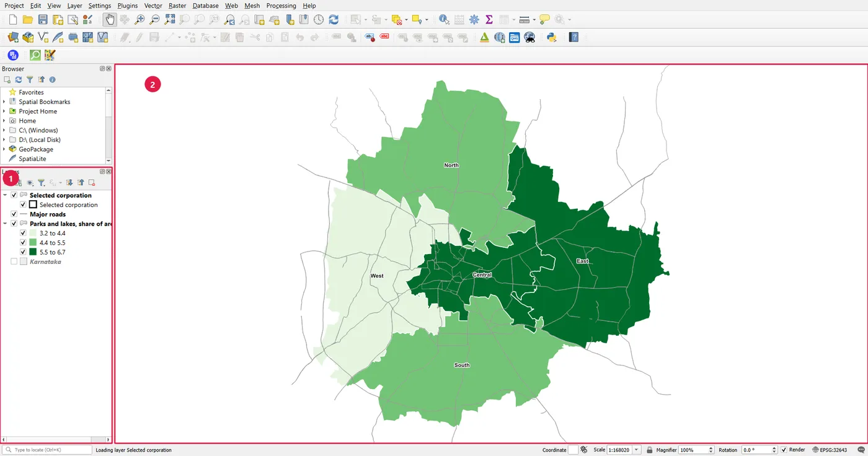The width and height of the screenshot is (868, 456).
Task: Uncheck the 5.5 to 6.7 class
Action: (x=24, y=252)
